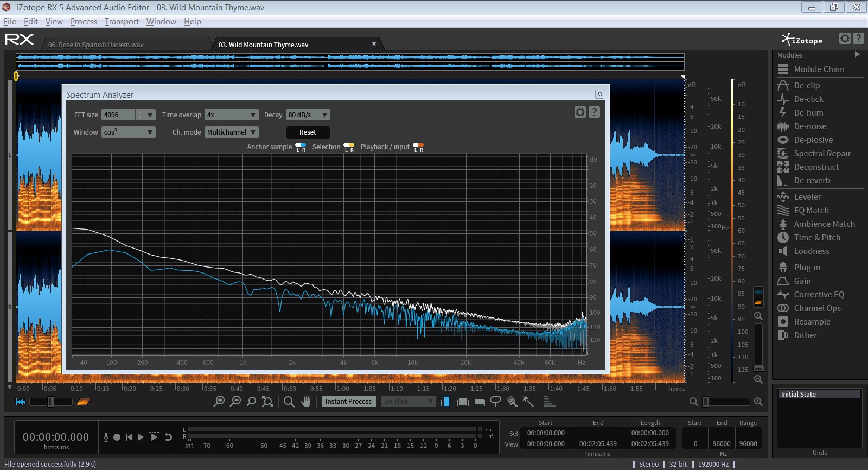The image size is (868, 470).
Task: Toggle the Anchor sample L R display
Action: click(301, 147)
